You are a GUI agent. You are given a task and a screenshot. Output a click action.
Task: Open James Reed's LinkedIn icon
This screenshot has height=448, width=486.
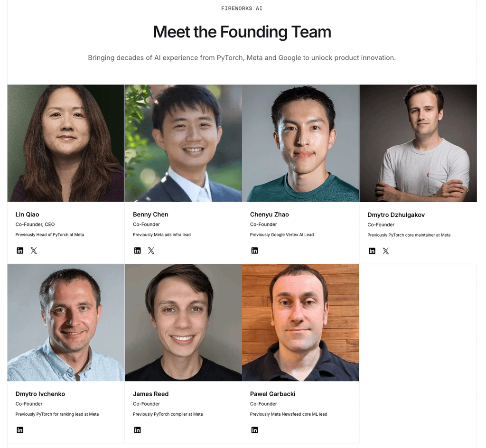tap(137, 430)
